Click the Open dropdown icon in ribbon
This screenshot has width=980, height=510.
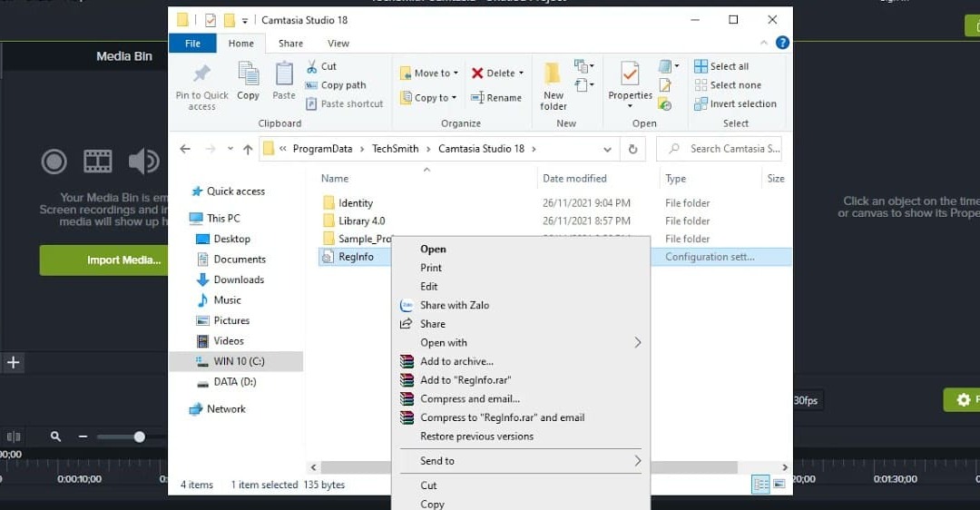tap(669, 65)
